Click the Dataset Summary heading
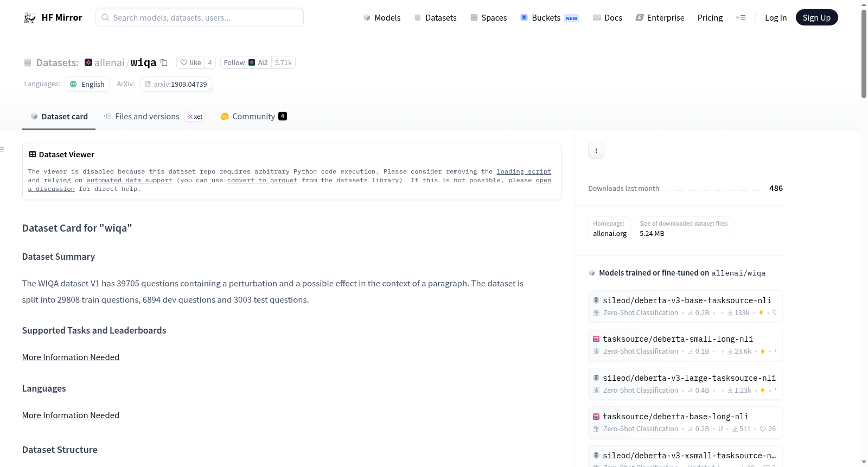 point(59,257)
